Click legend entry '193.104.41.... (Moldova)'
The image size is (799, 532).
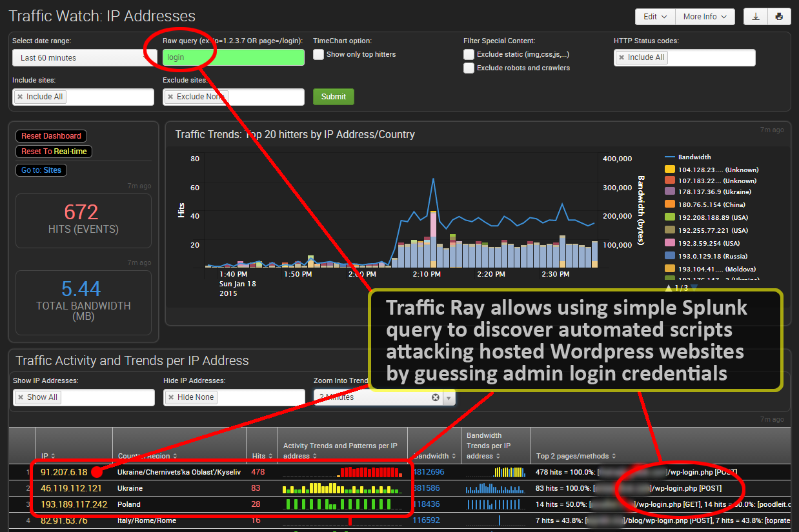point(711,269)
